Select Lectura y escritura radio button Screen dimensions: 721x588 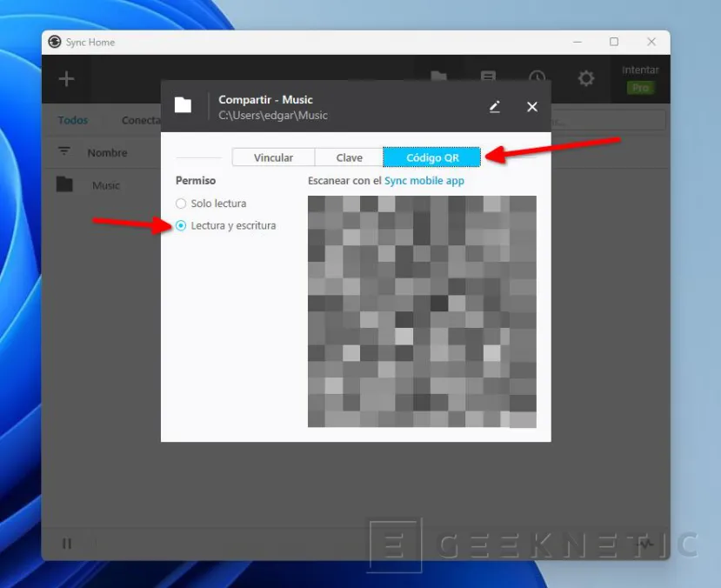tap(181, 225)
